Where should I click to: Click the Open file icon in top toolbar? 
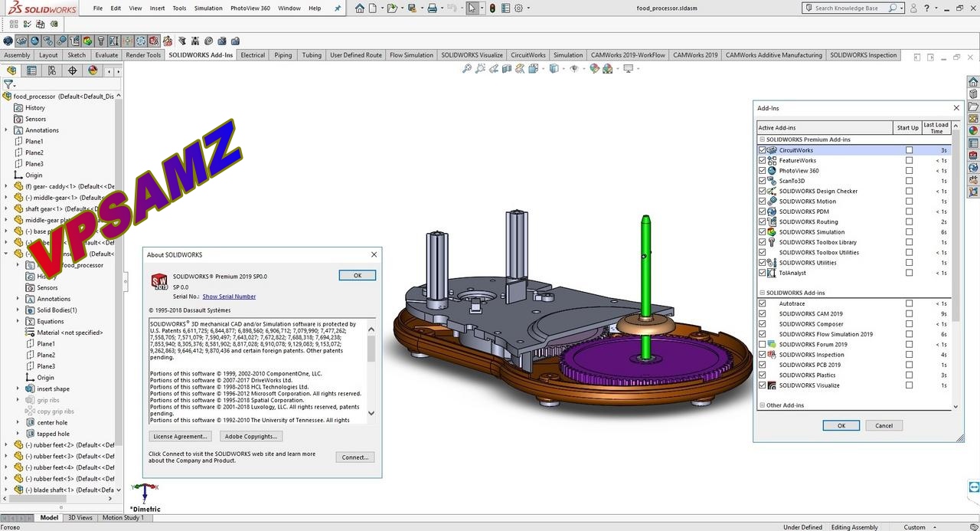(x=392, y=8)
